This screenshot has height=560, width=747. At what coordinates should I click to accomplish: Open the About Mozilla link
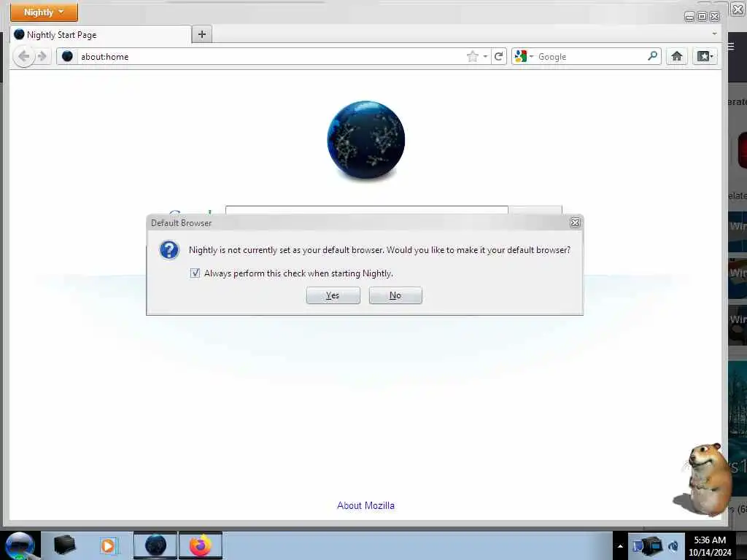[366, 505]
